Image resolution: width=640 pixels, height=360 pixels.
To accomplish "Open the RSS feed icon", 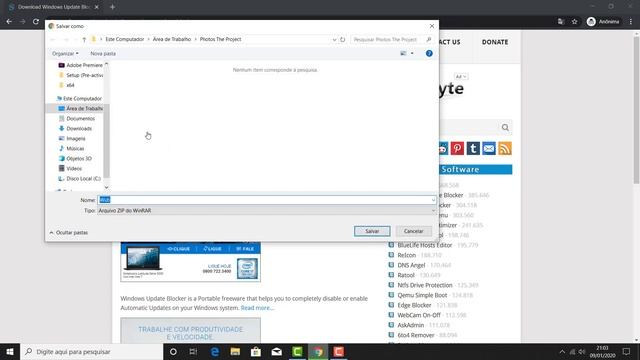I will (x=505, y=148).
